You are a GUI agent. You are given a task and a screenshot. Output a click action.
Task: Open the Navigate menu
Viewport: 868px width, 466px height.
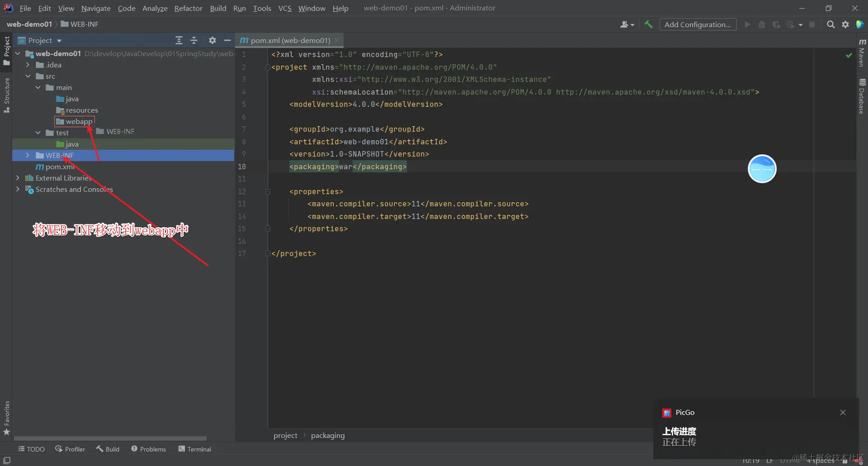tap(96, 8)
